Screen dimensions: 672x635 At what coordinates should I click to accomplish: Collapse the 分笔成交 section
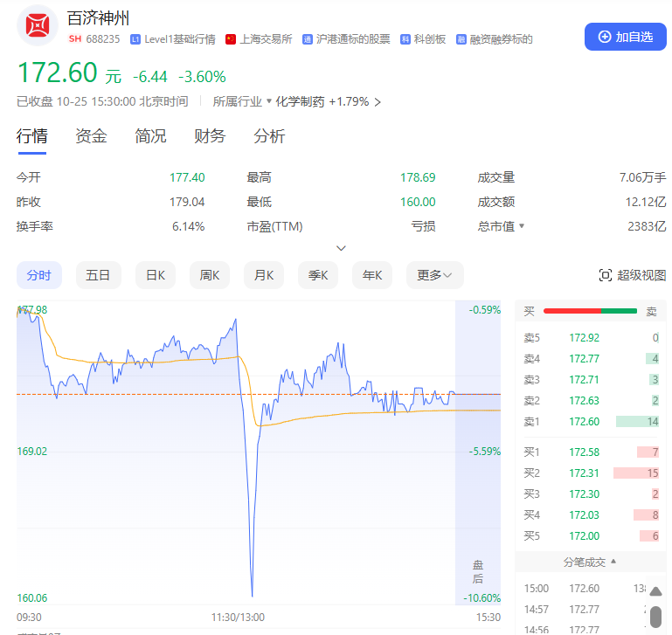point(590,563)
